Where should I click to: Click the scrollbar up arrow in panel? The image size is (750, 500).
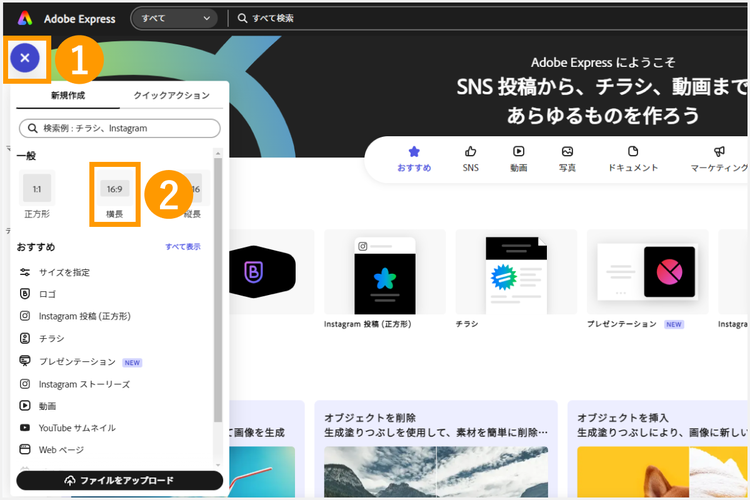click(218, 153)
